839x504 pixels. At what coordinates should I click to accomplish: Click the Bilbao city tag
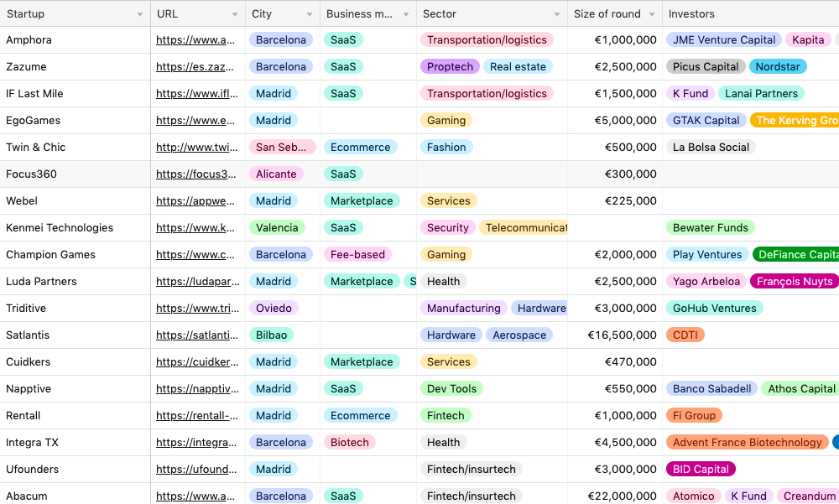(271, 335)
